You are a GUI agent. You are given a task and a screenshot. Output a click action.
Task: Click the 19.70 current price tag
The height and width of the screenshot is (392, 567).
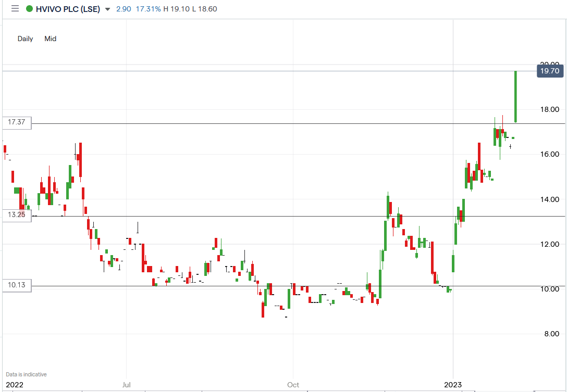click(550, 71)
